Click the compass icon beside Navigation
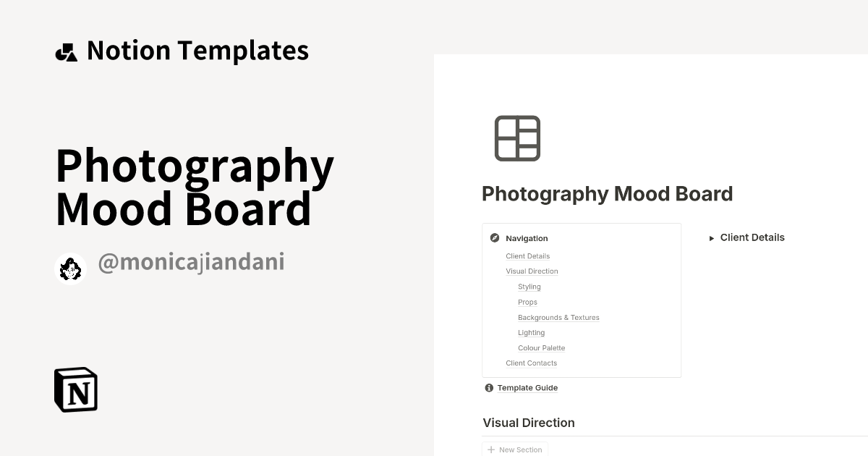 (495, 237)
